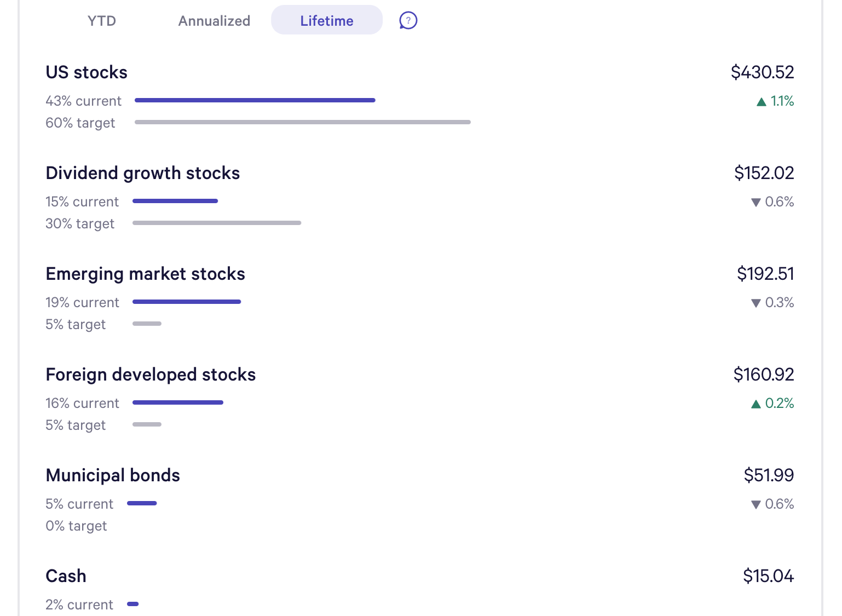
Task: Click the down arrow beside Dividend growth 0.6%
Action: tap(756, 202)
